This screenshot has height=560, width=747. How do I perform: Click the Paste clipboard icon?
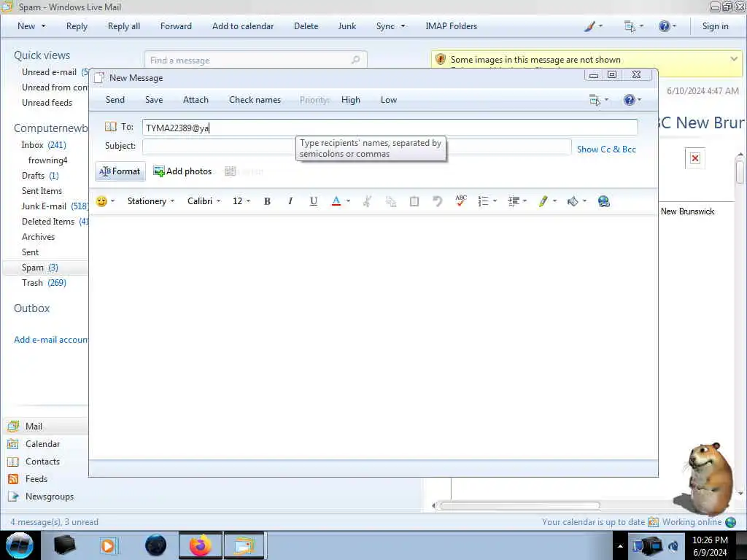click(414, 201)
